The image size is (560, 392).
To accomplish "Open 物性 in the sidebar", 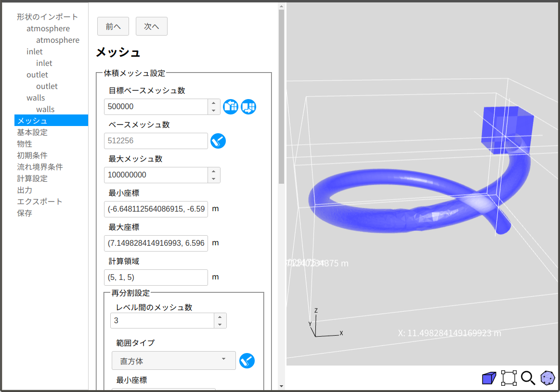I will (25, 144).
